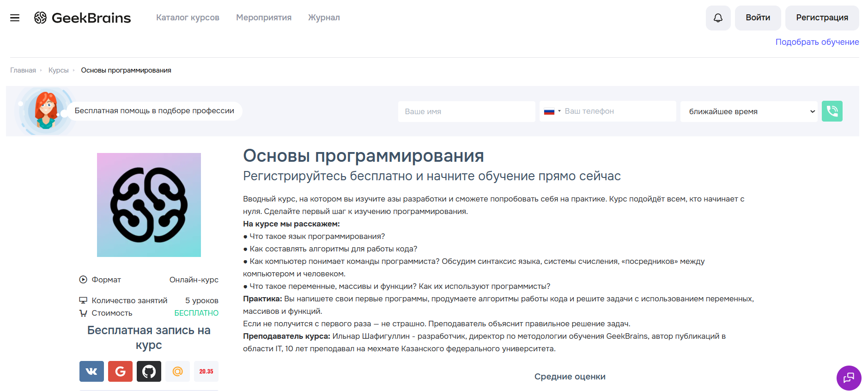Sign in with VK icon
This screenshot has width=868, height=391.
pos(91,371)
